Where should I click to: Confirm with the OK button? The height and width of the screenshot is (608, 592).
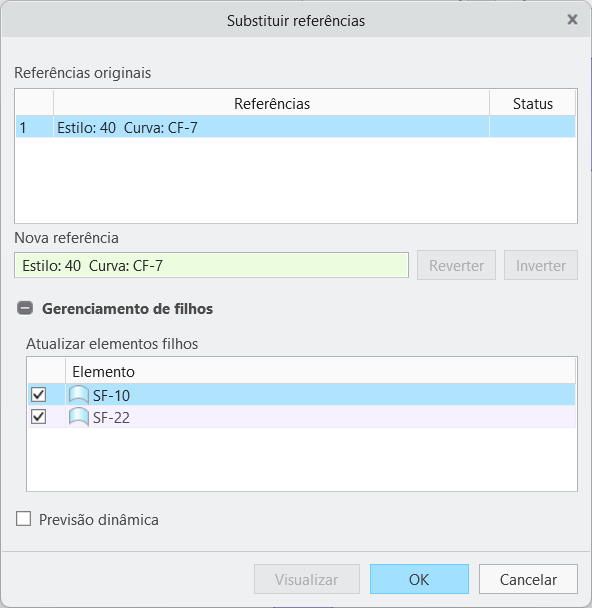(x=419, y=579)
